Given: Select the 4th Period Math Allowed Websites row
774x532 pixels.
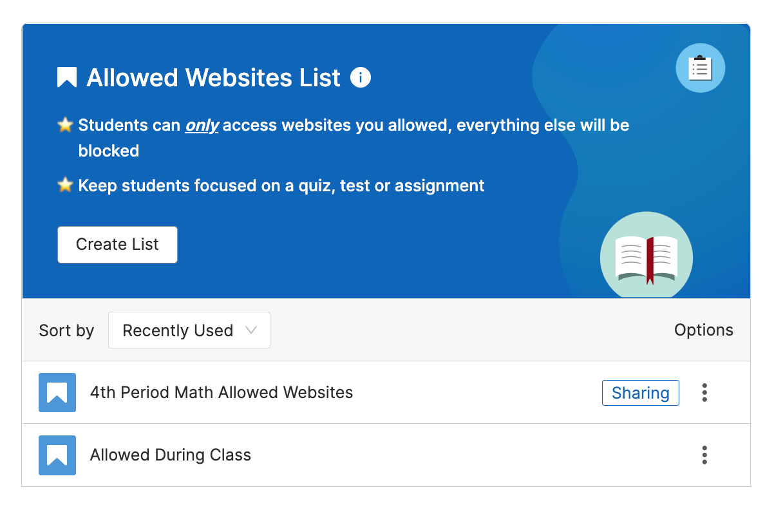Looking at the screenshot, I should coord(222,392).
